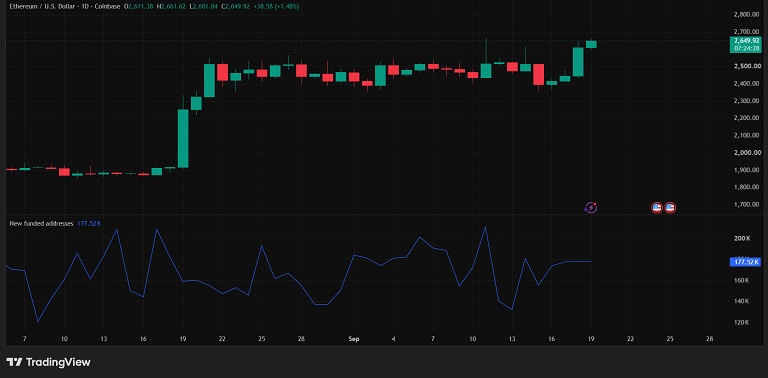Click the blue 177.52 K value in legend
The height and width of the screenshot is (378, 768).
[x=89, y=223]
